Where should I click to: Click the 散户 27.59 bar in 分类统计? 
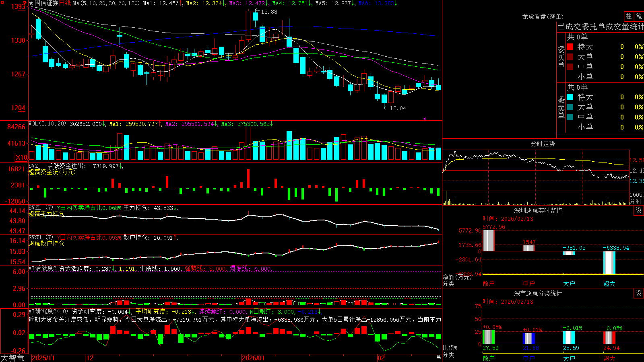[x=488, y=337]
